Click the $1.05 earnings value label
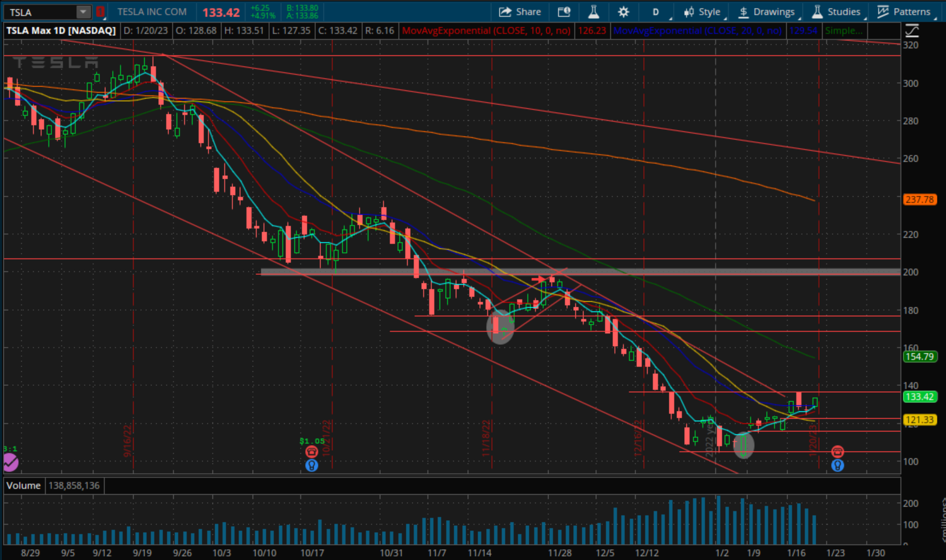 pos(312,441)
